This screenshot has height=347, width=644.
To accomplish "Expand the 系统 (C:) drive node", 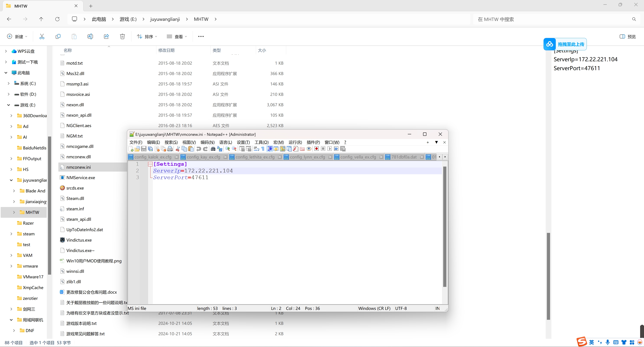I will pyautogui.click(x=9, y=83).
